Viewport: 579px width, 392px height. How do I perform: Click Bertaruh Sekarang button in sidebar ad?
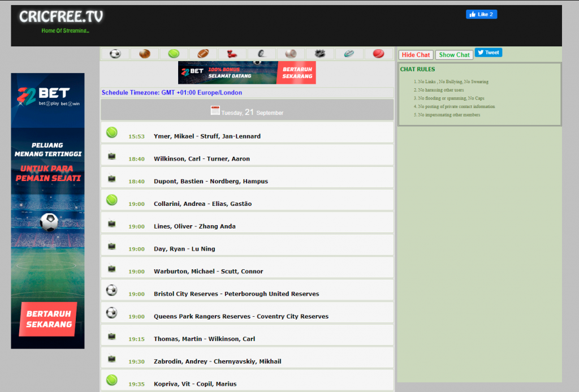(49, 319)
